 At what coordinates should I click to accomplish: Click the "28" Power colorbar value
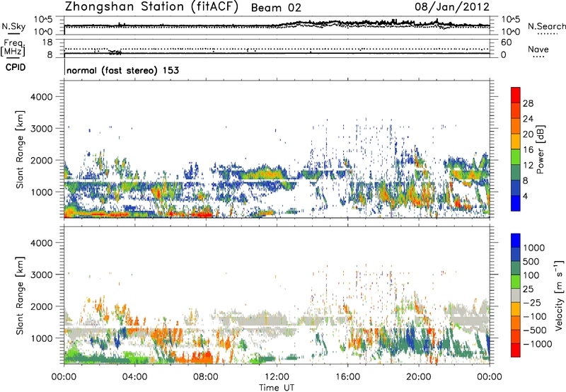pyautogui.click(x=528, y=103)
